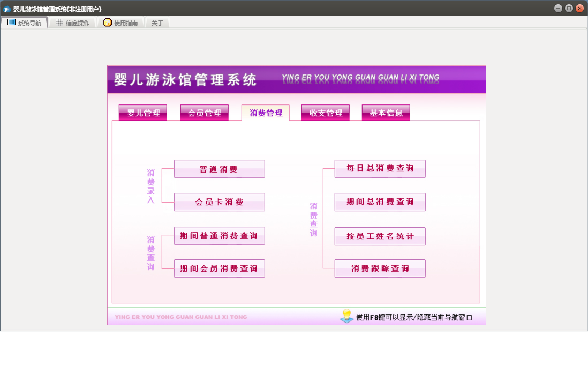Minimize the application window
588x382 pixels.
(x=558, y=8)
